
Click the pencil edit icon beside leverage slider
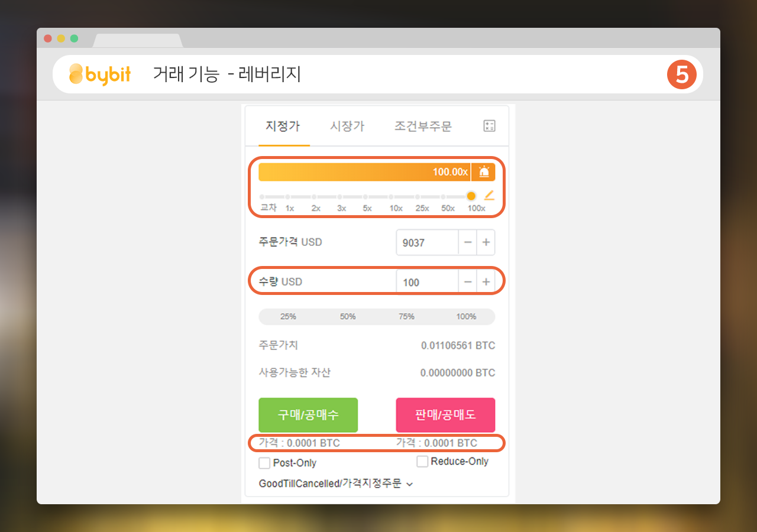(x=489, y=196)
